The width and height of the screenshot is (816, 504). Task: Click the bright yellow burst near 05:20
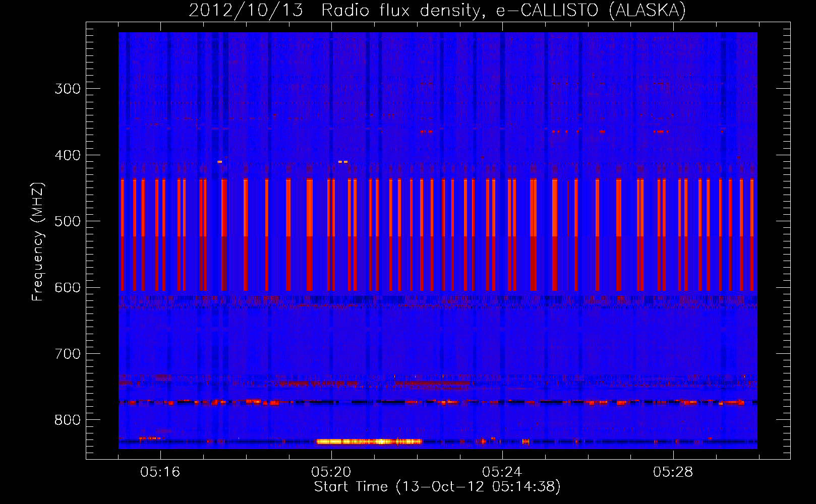[x=369, y=442]
